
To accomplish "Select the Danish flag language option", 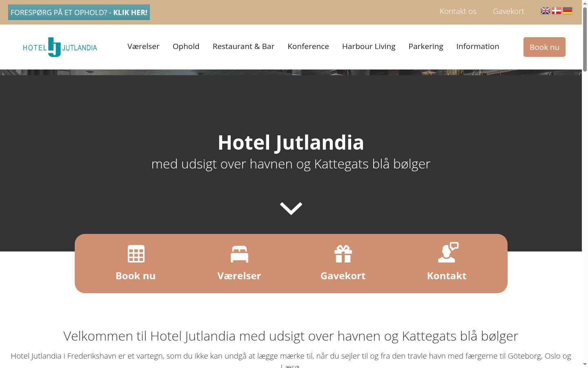I will pyautogui.click(x=557, y=11).
